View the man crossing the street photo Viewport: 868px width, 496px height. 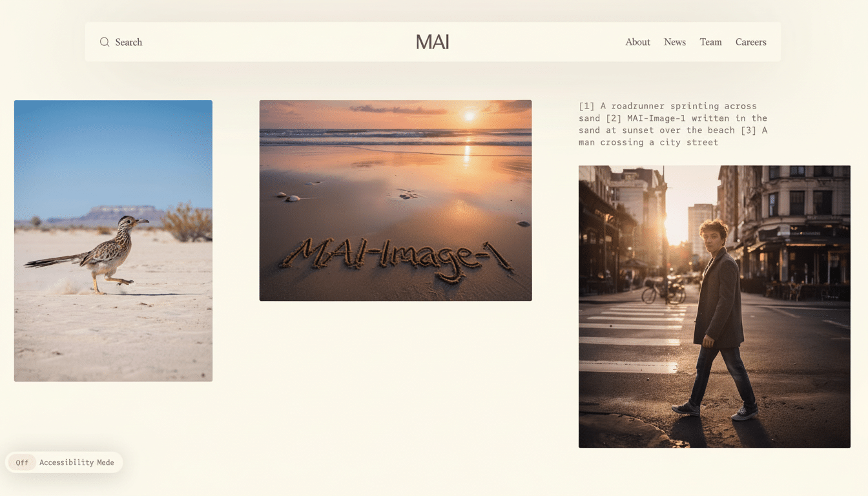click(714, 306)
